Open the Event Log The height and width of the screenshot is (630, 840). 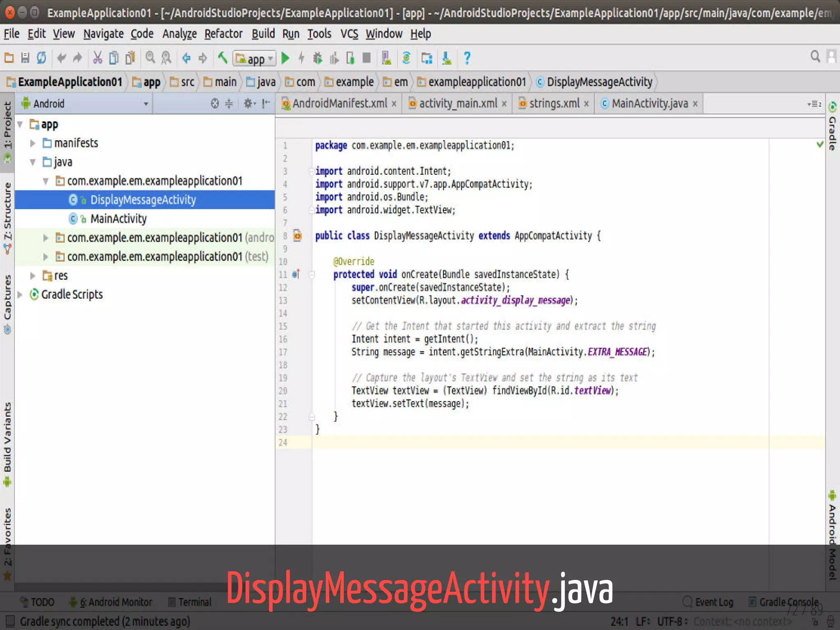708,602
